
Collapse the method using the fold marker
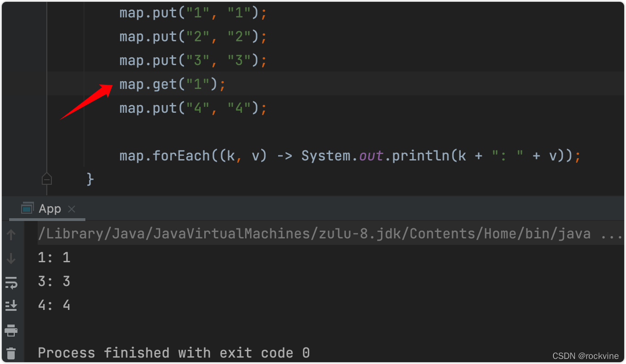click(46, 179)
